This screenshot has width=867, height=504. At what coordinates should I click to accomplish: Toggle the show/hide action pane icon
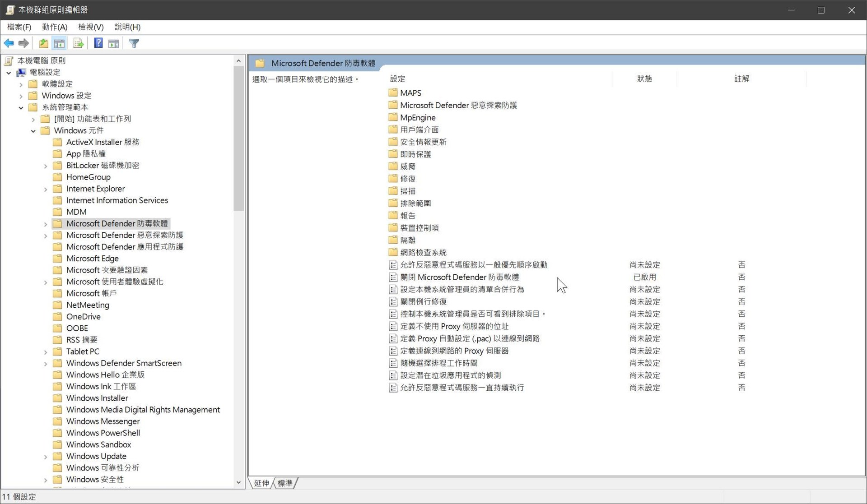[114, 43]
